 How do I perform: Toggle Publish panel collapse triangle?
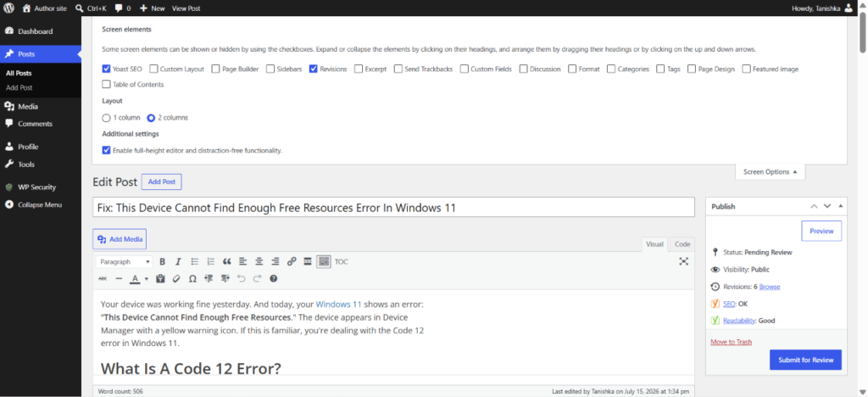point(841,206)
